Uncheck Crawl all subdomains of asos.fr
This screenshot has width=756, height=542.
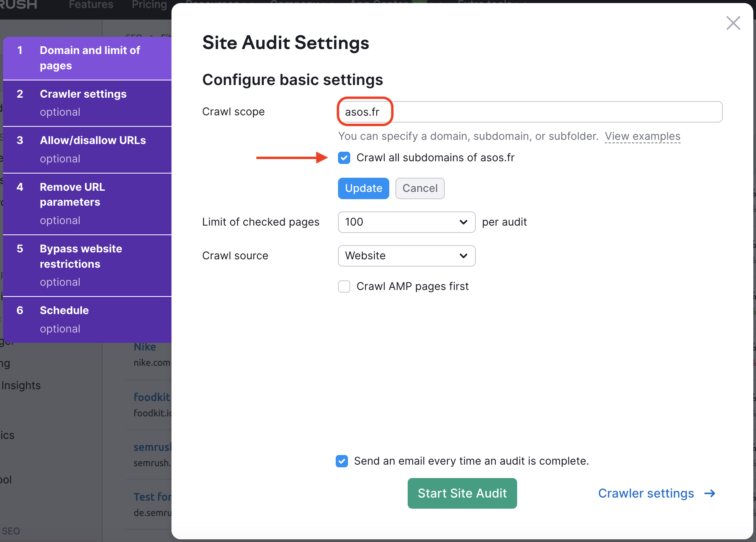(344, 158)
